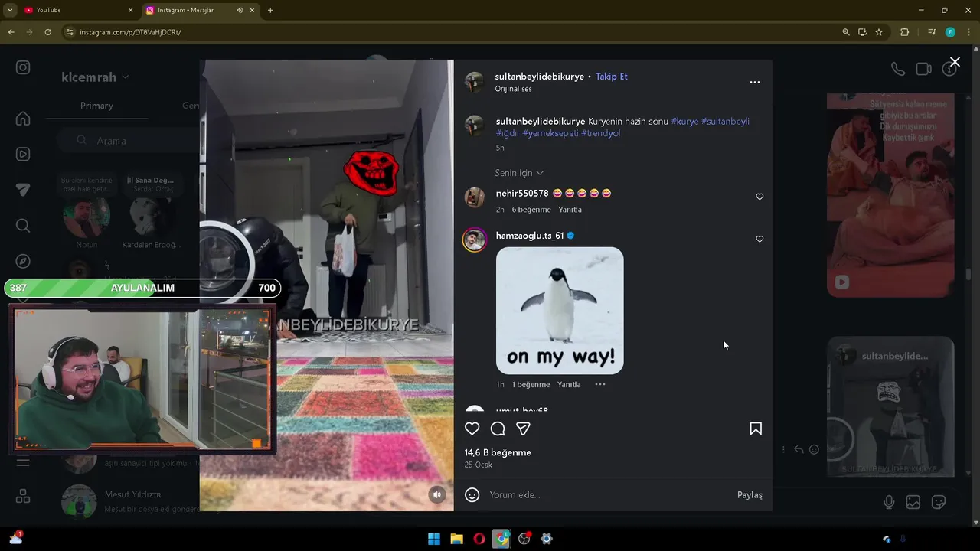980x551 pixels.
Task: Switch to the Primary messages tab
Action: [96, 106]
